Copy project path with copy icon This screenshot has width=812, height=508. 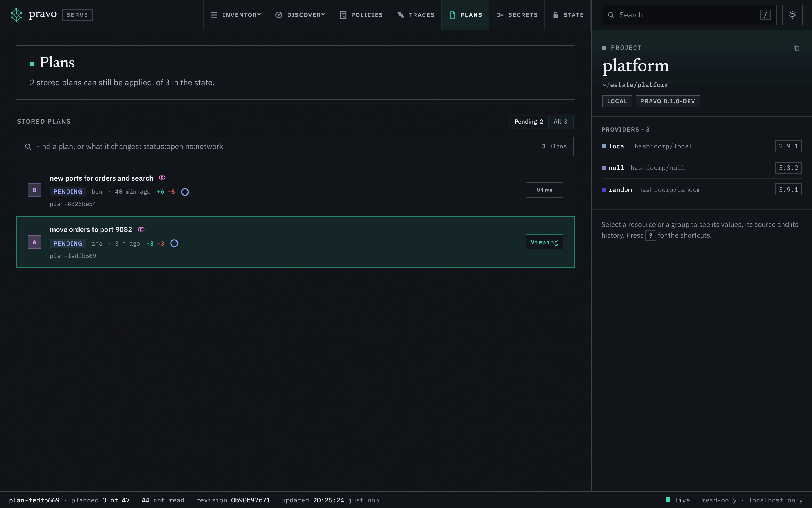point(796,48)
